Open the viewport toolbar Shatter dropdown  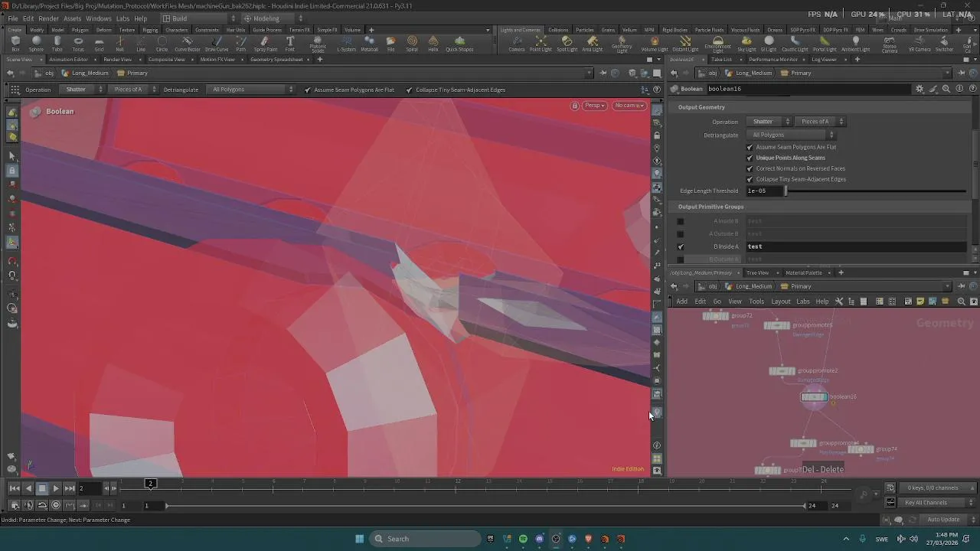83,90
